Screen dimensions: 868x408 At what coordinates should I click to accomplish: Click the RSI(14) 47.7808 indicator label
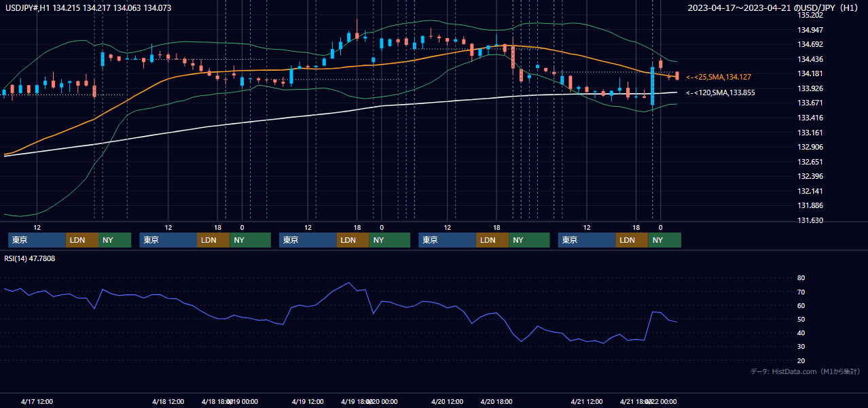click(30, 258)
